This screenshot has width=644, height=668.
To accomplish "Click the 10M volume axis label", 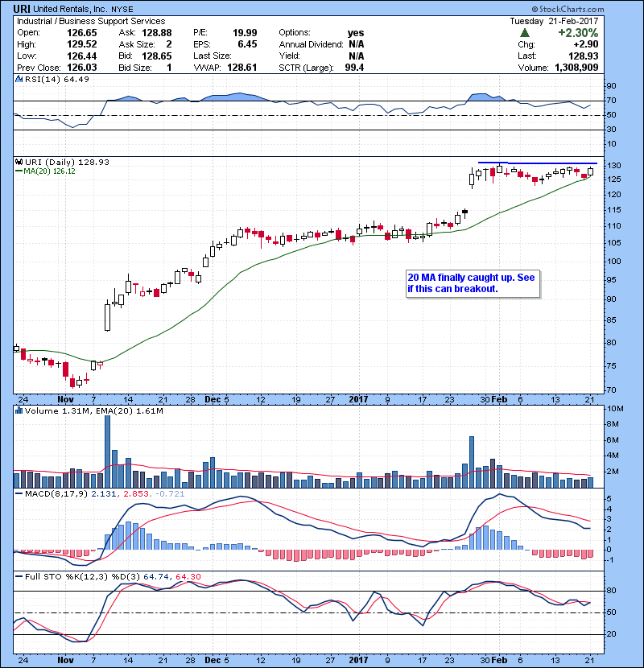I will (x=615, y=409).
